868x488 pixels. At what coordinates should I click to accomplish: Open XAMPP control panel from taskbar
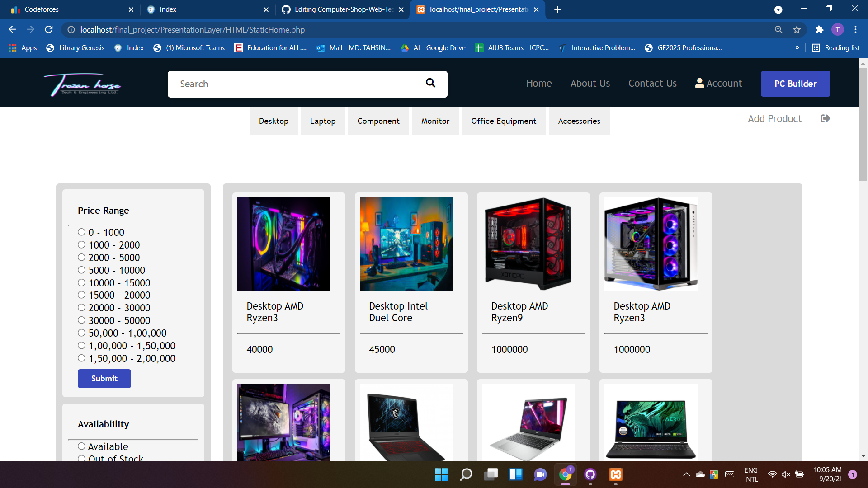point(615,475)
